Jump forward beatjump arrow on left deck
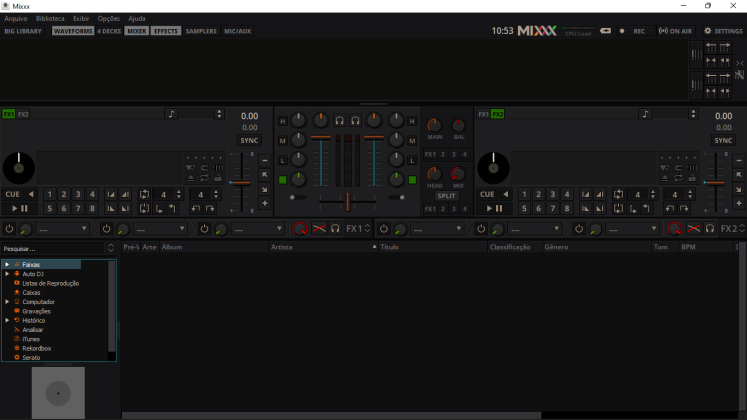747x420 pixels. tap(210, 208)
